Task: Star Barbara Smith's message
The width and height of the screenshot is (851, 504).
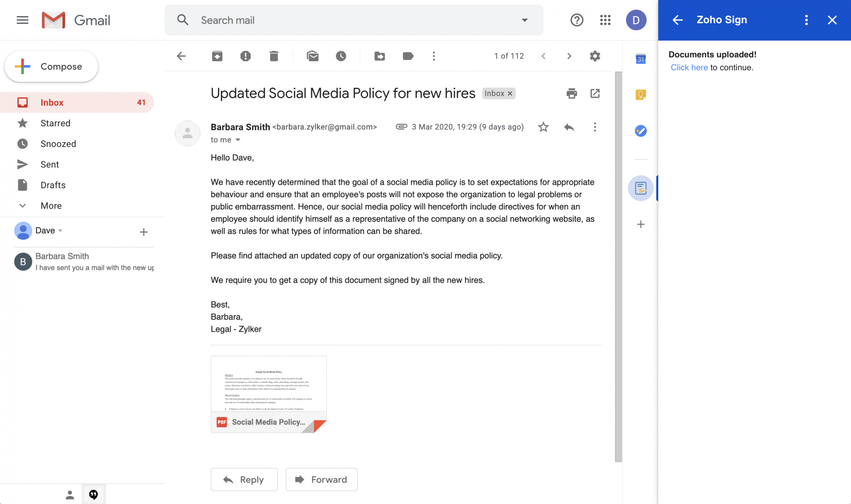Action: (543, 127)
